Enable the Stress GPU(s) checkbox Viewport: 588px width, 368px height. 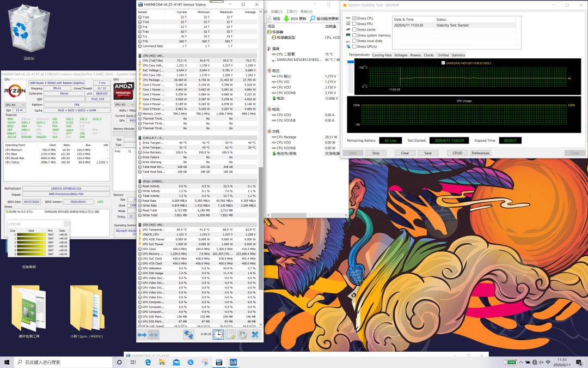[354, 46]
